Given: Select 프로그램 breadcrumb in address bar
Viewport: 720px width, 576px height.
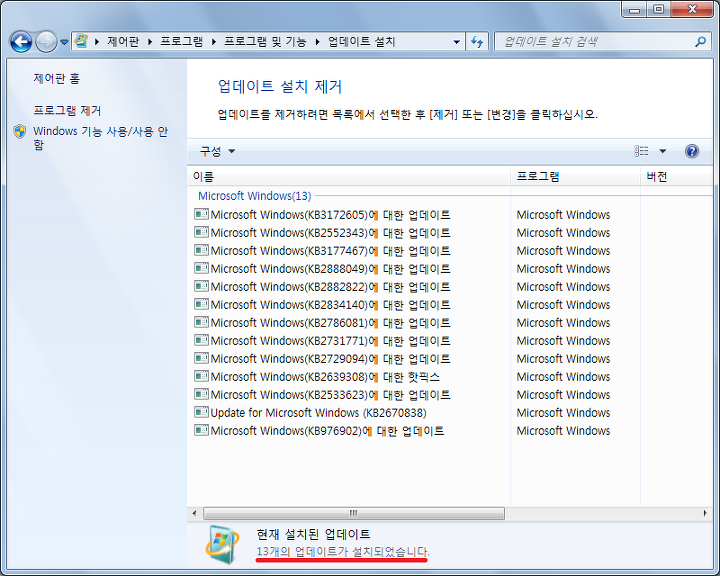Looking at the screenshot, I should pos(182,42).
